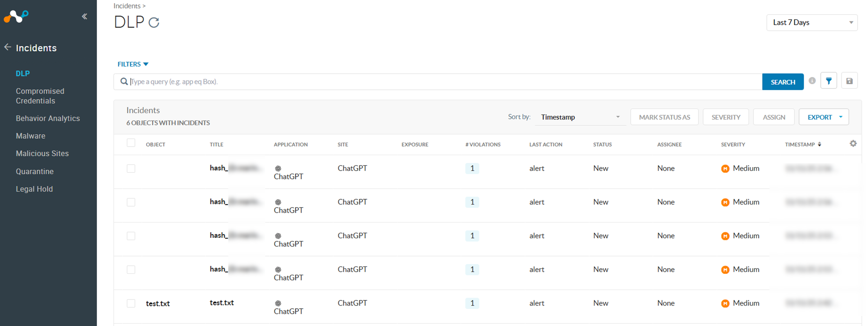Open column settings gear icon
The image size is (868, 326).
click(853, 144)
